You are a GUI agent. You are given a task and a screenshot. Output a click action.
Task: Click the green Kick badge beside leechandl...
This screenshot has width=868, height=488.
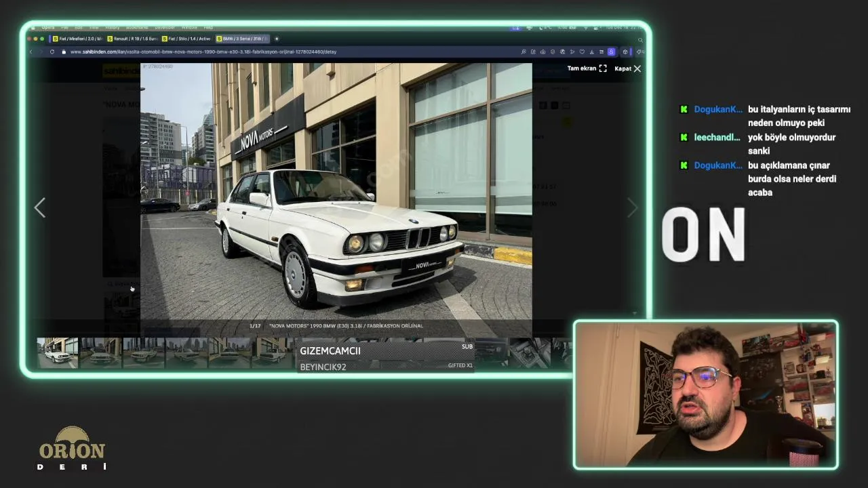(x=684, y=138)
